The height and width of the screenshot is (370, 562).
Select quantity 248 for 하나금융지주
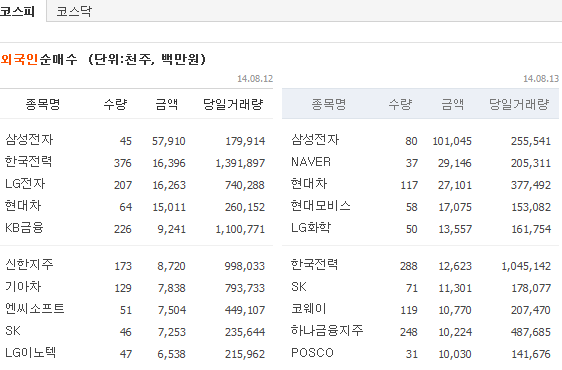tap(409, 332)
